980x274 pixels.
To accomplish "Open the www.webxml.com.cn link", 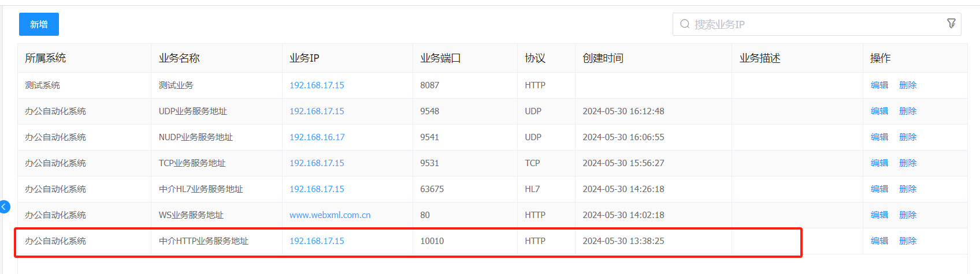I will (x=330, y=215).
